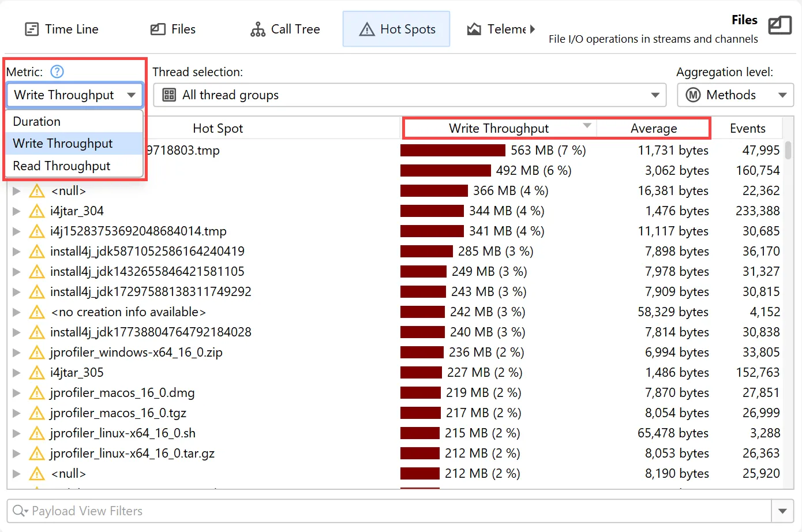Open the Aggregation level Methods dropdown

(735, 95)
